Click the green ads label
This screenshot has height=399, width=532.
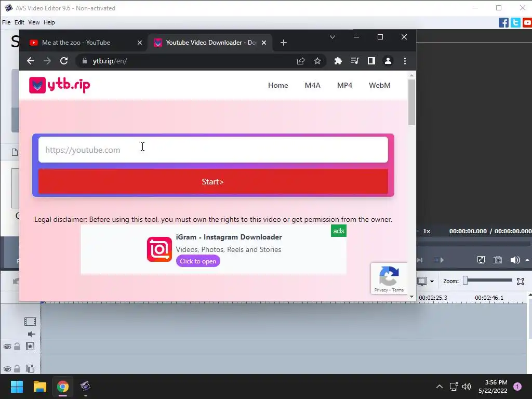tap(339, 231)
